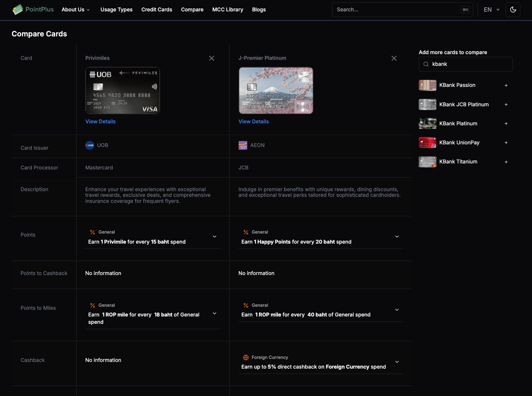Click the AEON issuer logo icon
The height and width of the screenshot is (396, 532).
(x=243, y=145)
